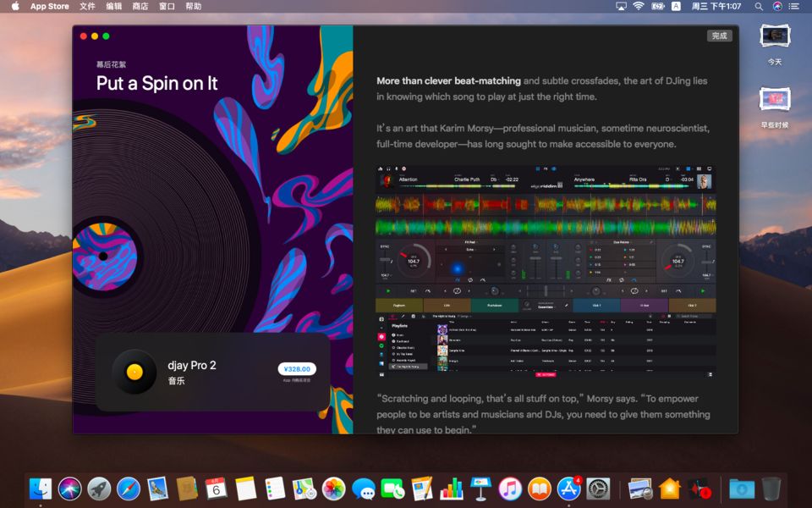
Task: Open Mail eagle stamp icon in Dock
Action: (x=157, y=489)
